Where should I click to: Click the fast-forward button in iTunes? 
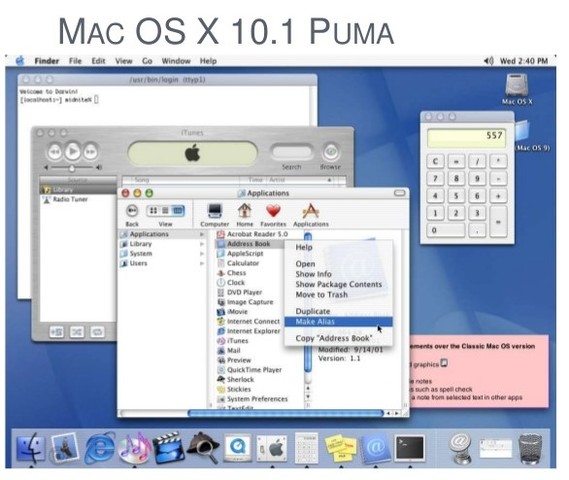[91, 151]
